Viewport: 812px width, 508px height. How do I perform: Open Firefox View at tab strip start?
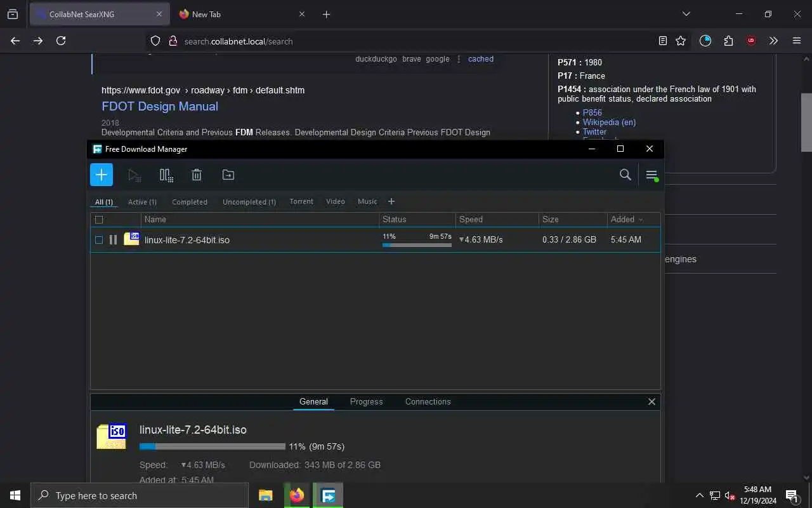click(13, 14)
